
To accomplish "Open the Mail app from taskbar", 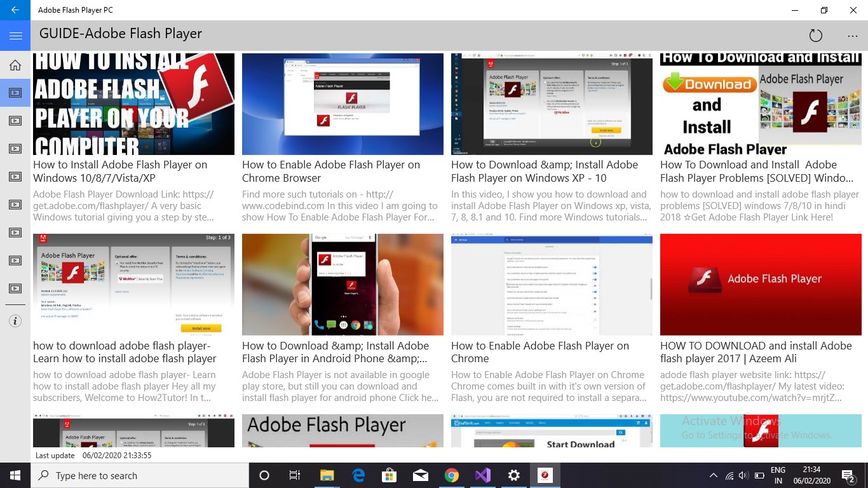I will (x=420, y=475).
